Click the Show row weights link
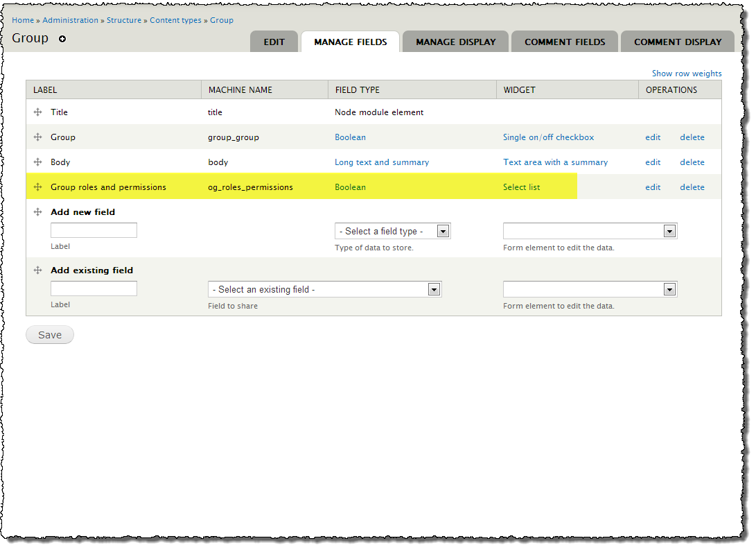756x552 pixels. click(x=687, y=73)
